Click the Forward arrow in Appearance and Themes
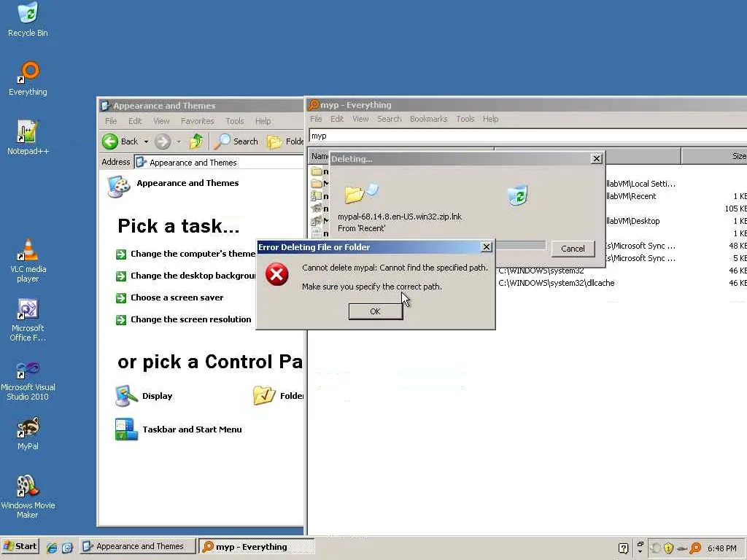The width and height of the screenshot is (747, 560). coord(163,141)
